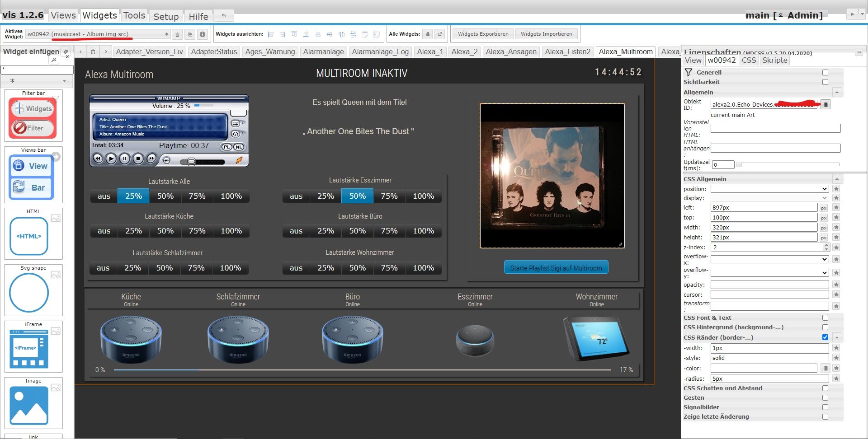
Task: Enable the CSS Schatten und Abstand checkbox
Action: coord(825,388)
